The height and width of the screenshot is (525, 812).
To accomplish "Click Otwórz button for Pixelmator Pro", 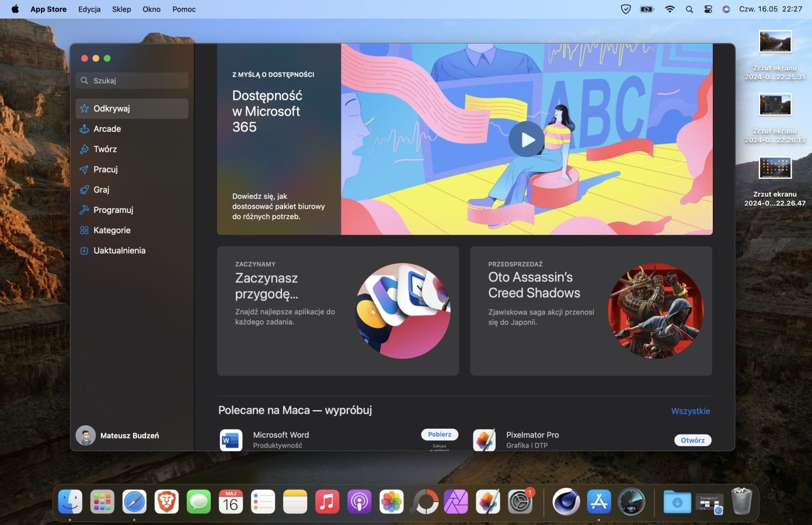I will [692, 440].
